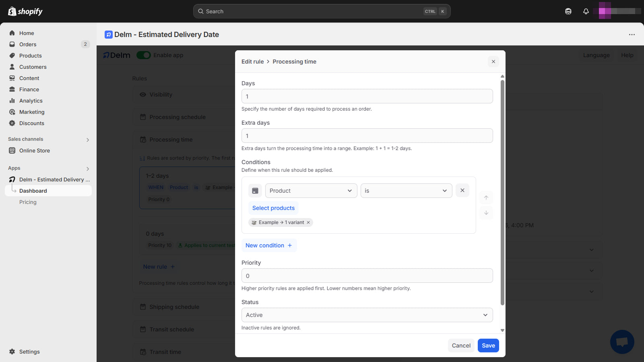Open the notifications bell
The image size is (644, 362).
(586, 11)
